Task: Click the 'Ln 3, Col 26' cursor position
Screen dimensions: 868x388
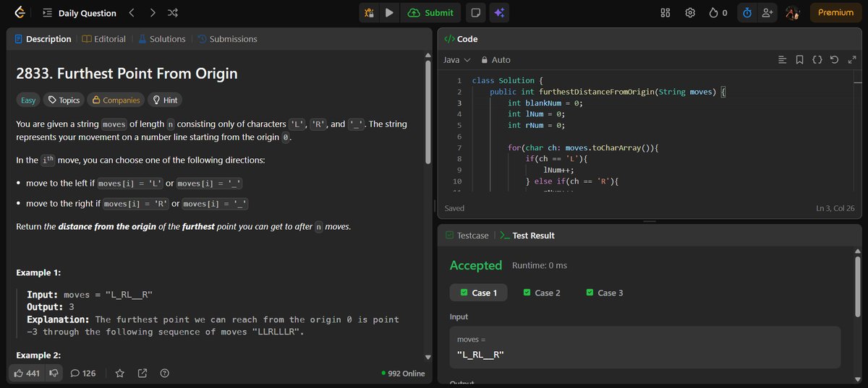Action: tap(835, 208)
